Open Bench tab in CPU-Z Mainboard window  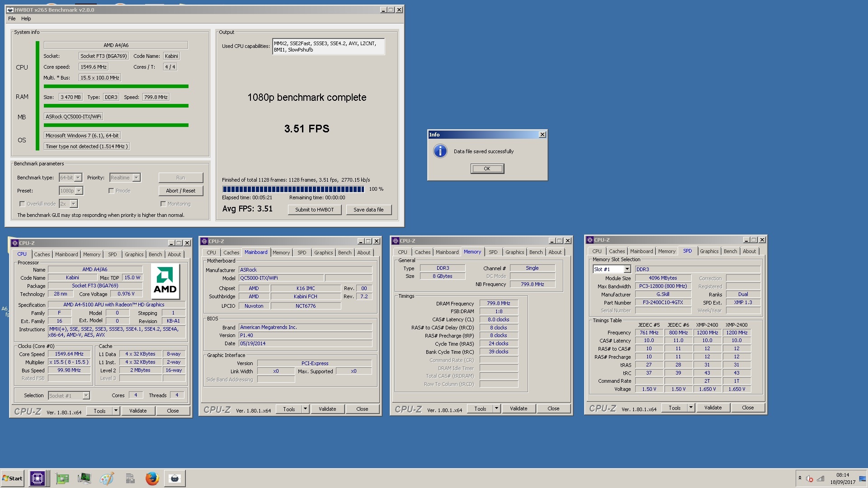[344, 253]
